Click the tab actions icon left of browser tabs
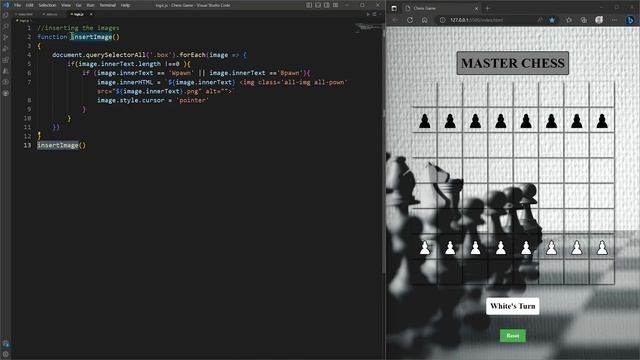The height and width of the screenshot is (360, 640). coord(394,8)
